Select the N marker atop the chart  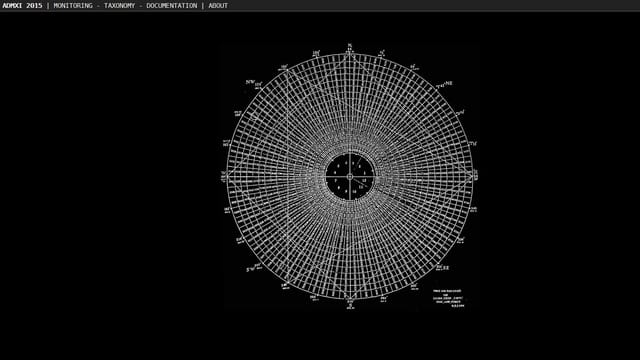[349, 46]
